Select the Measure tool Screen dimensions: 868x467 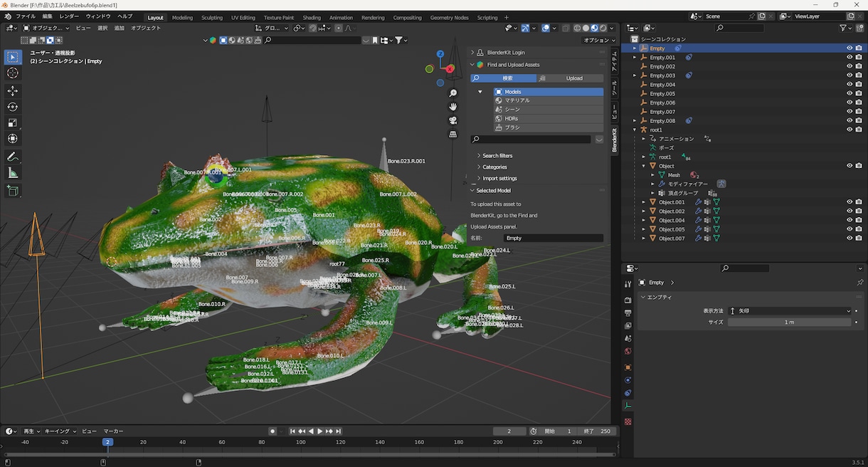(13, 173)
